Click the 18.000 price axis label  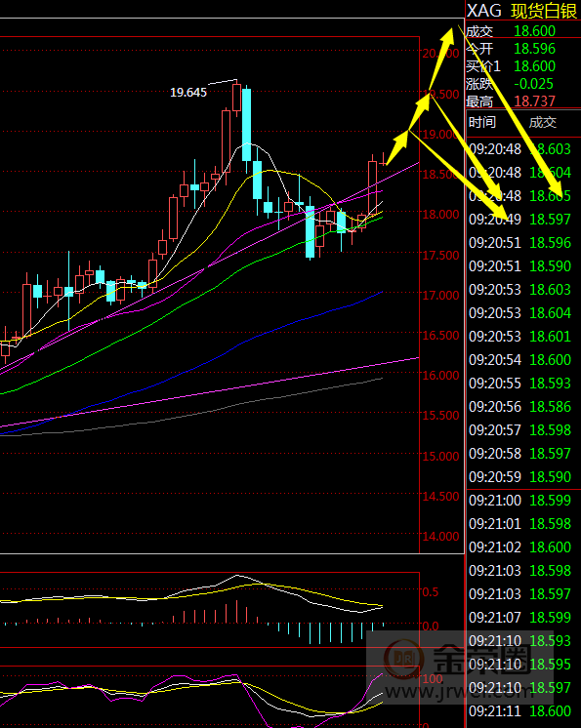click(440, 215)
